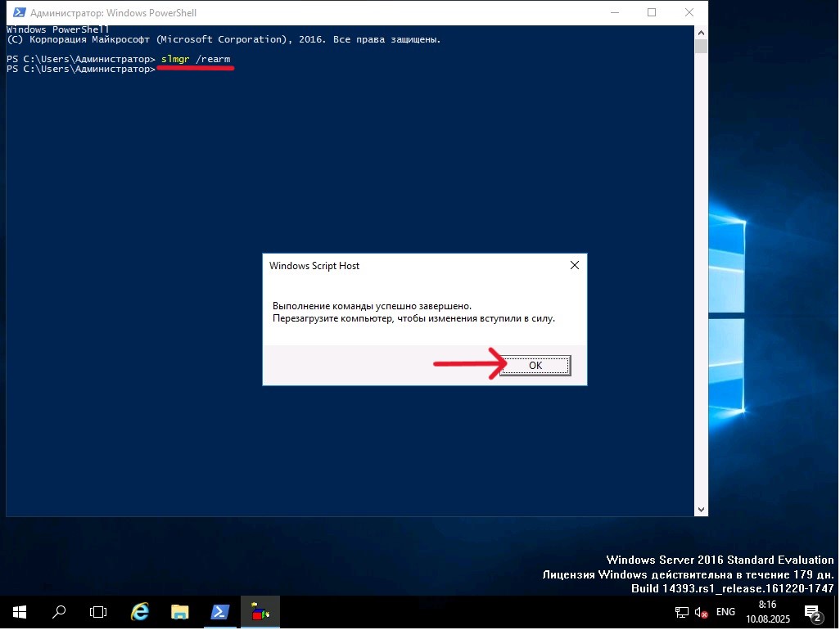This screenshot has width=840, height=630.
Task: Minimize the PowerShell window
Action: tap(614, 12)
